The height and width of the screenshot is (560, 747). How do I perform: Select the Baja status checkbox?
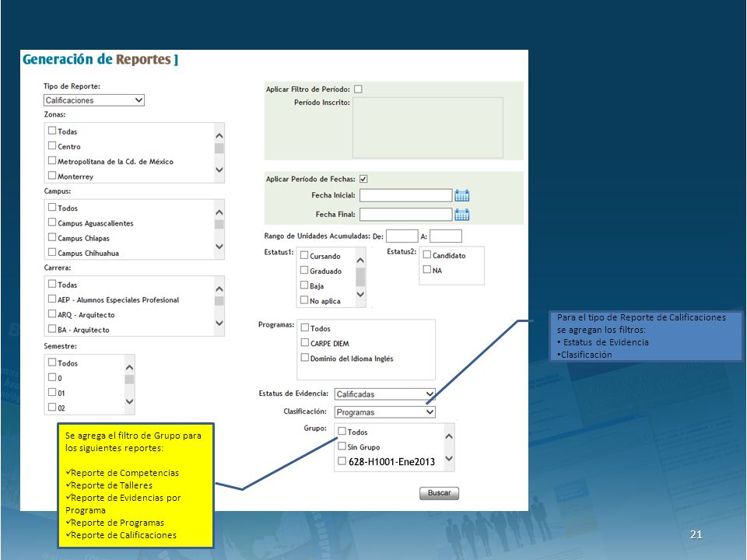pyautogui.click(x=304, y=285)
